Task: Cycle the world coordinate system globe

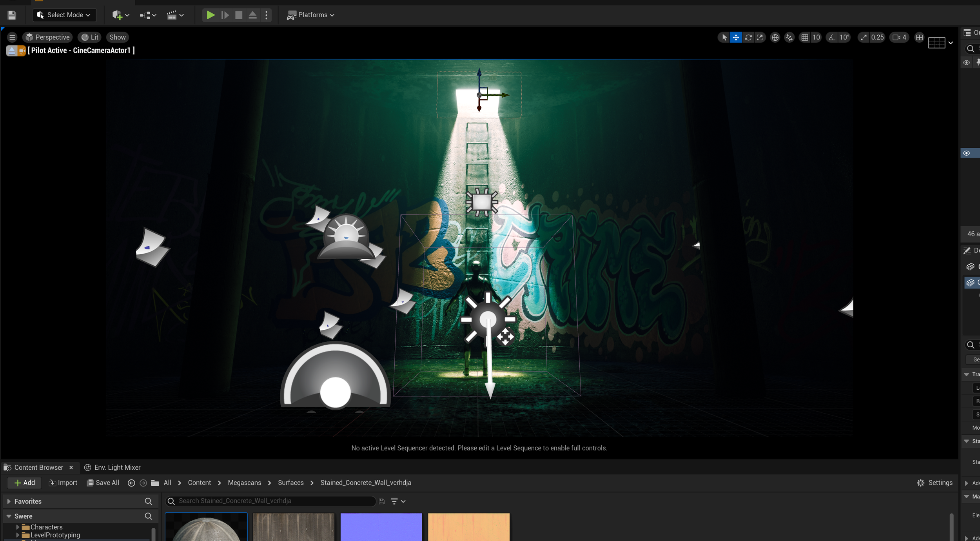Action: (x=775, y=37)
